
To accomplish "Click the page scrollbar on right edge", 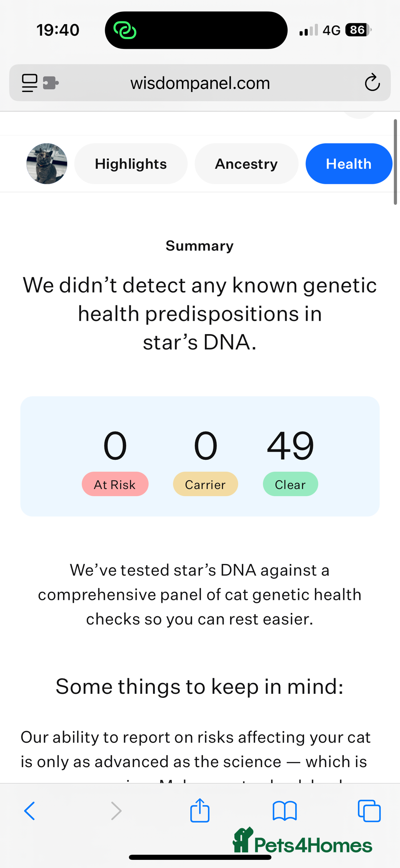I will click(395, 162).
